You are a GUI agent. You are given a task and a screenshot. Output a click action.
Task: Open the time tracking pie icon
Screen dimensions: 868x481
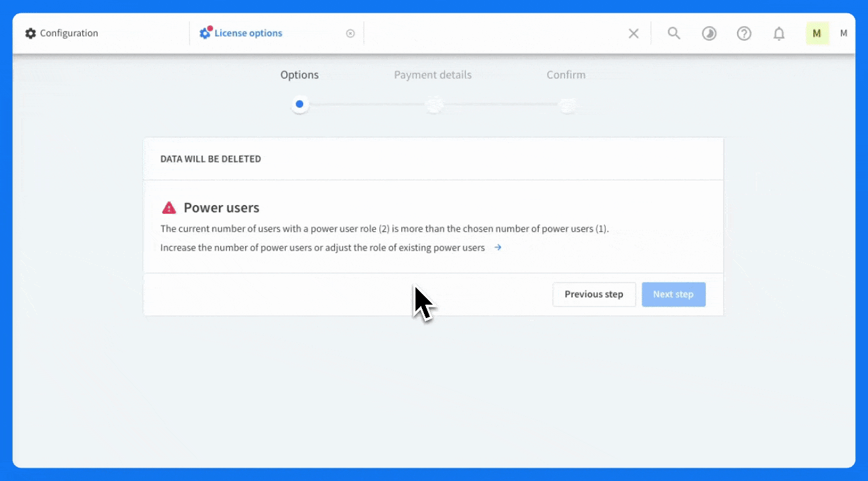[709, 33]
